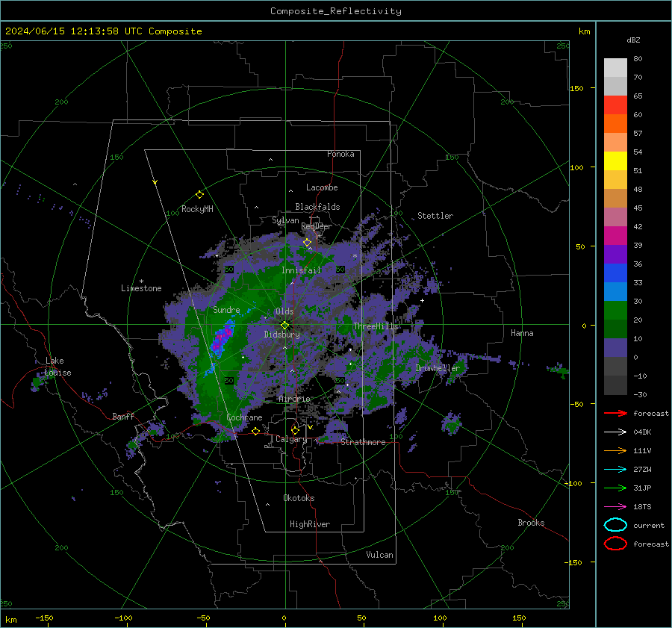Click the yellow diamond marker near RedDeer
The image size is (672, 628).
307,243
